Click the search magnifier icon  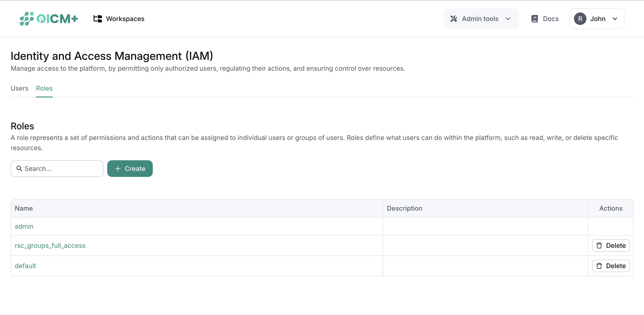(19, 169)
